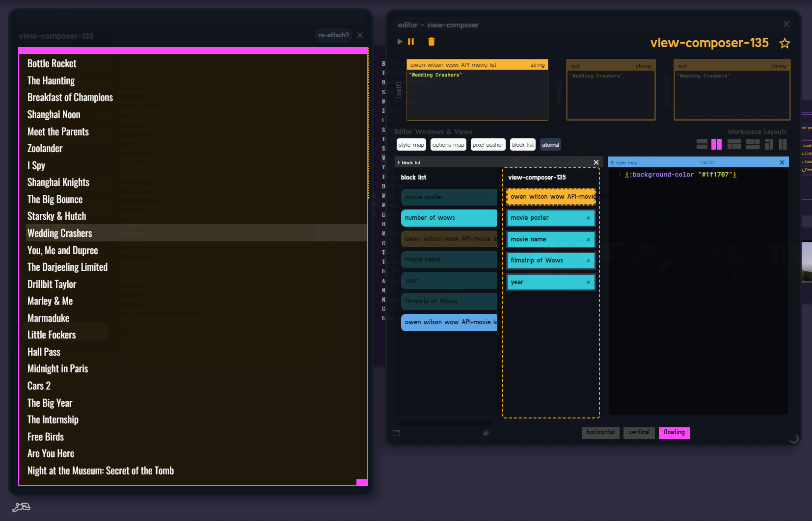Select the top row over two cells layout
This screenshot has height=521, width=812.
pos(734,144)
